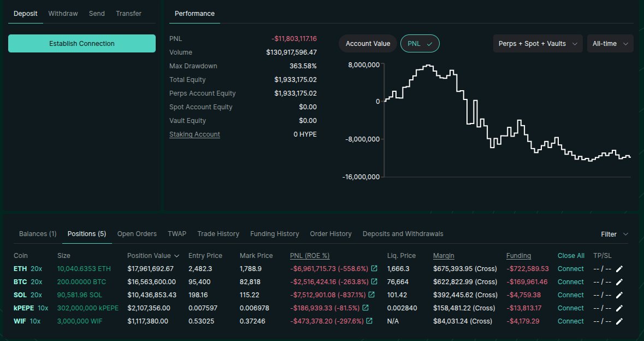The image size is (644, 341).
Task: Open the Filter dropdown above the positions table
Action: tap(613, 234)
